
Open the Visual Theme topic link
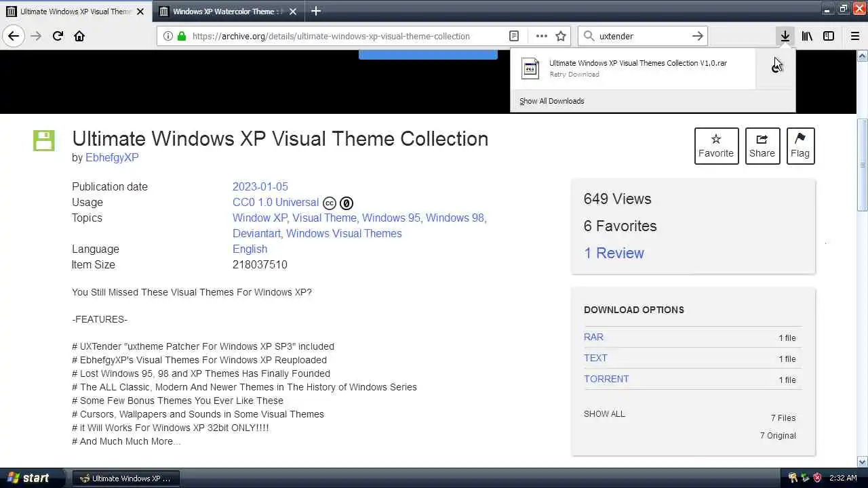(324, 218)
